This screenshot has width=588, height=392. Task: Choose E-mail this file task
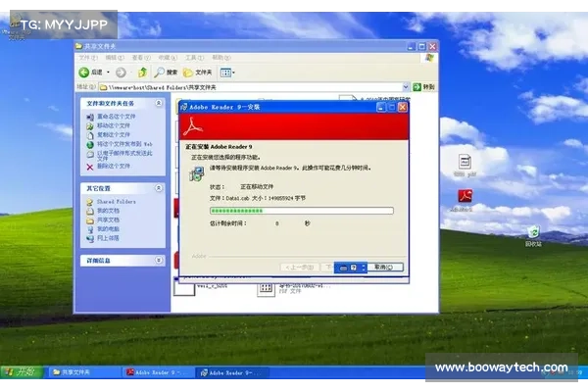(x=120, y=156)
